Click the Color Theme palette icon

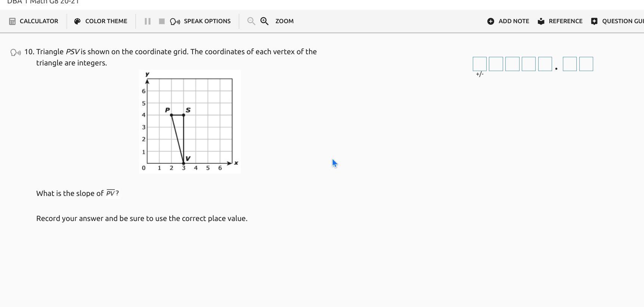coord(77,21)
